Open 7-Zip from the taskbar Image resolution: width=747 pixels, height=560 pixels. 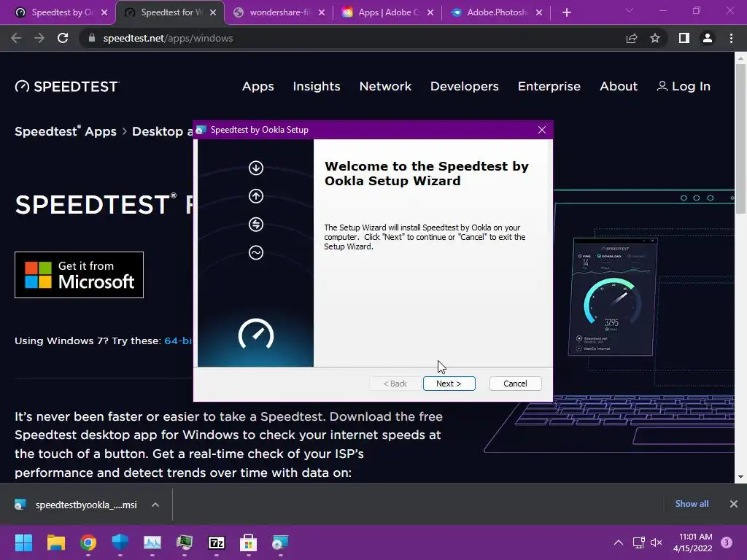pos(216,542)
